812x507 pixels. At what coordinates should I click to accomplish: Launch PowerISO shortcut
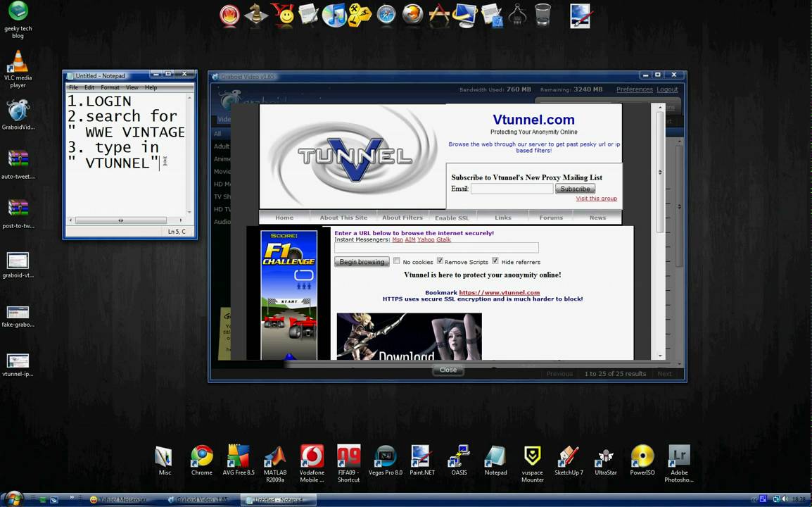pyautogui.click(x=642, y=461)
